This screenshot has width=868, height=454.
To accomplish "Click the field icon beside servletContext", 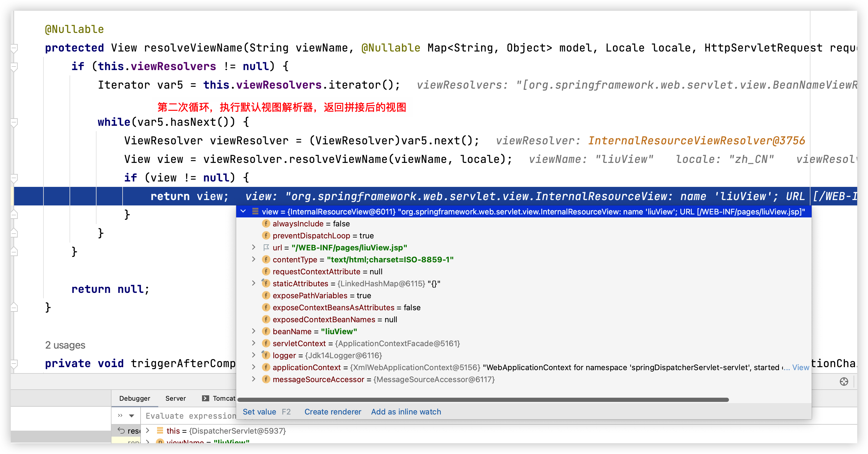I will click(x=266, y=343).
